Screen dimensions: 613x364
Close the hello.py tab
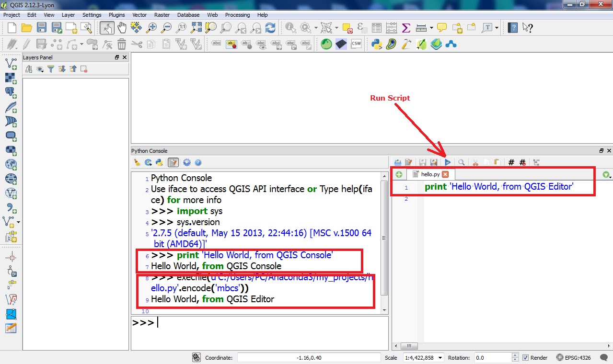pyautogui.click(x=445, y=174)
